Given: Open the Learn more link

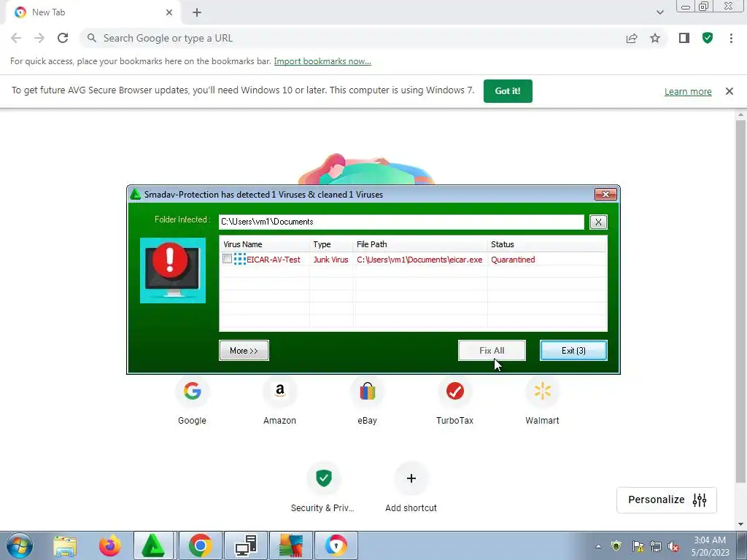Looking at the screenshot, I should click(688, 91).
